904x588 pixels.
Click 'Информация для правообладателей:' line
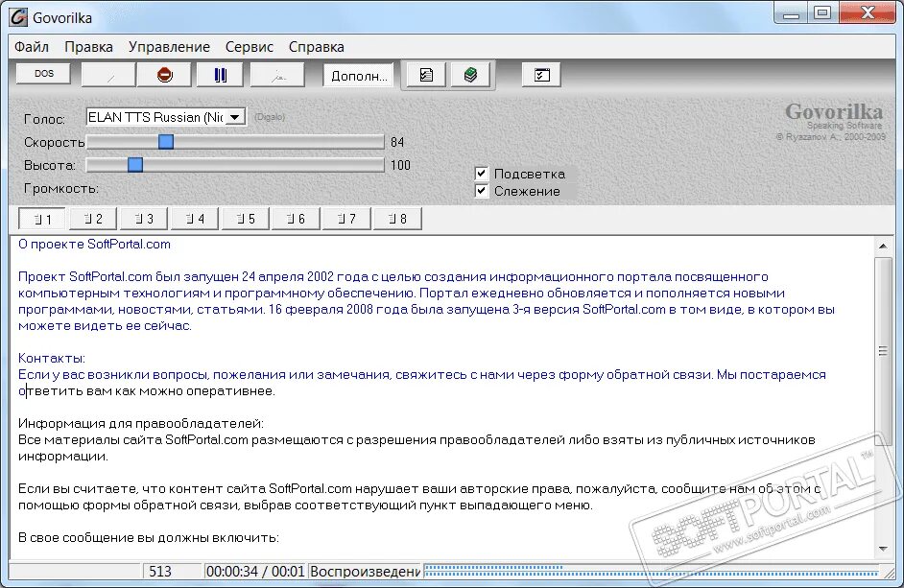141,423
